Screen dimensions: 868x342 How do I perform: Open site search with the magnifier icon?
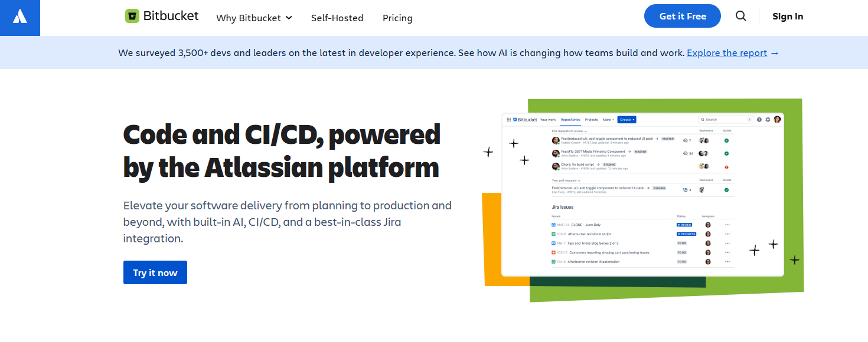[740, 16]
